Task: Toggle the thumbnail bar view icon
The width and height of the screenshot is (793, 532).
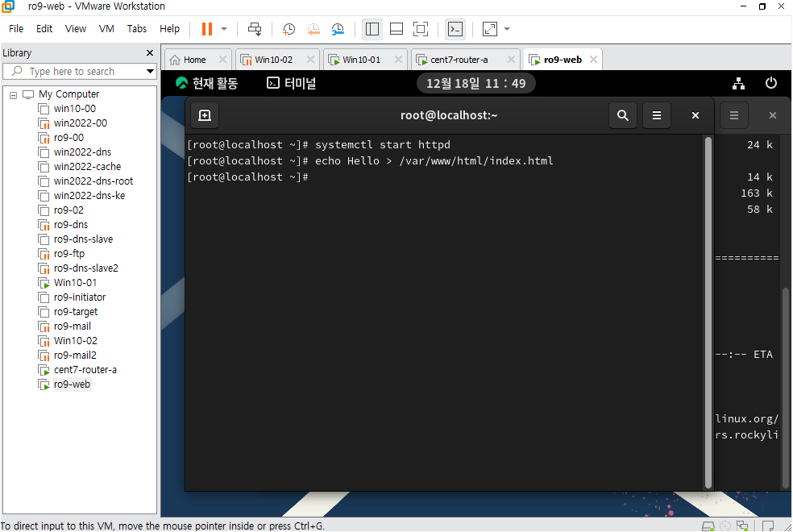Action: [396, 29]
